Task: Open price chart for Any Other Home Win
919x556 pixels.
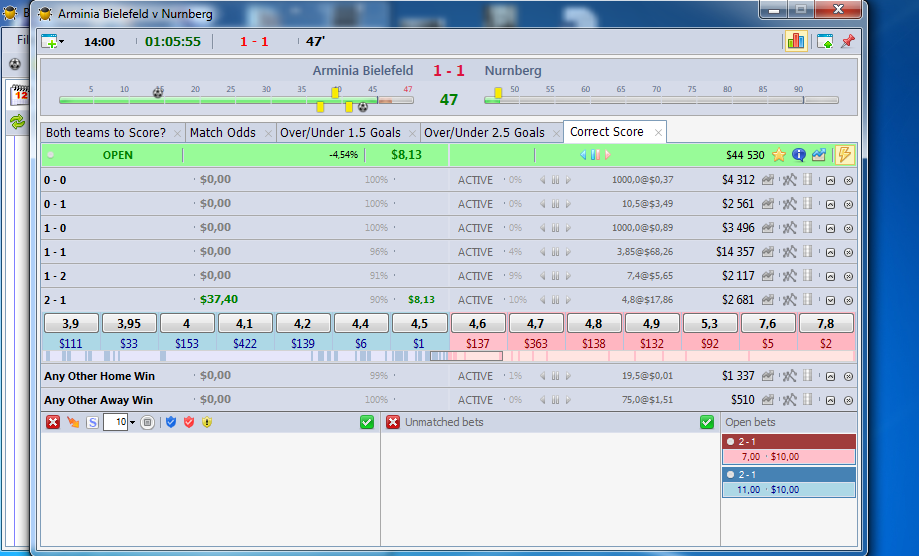Action: tap(767, 376)
